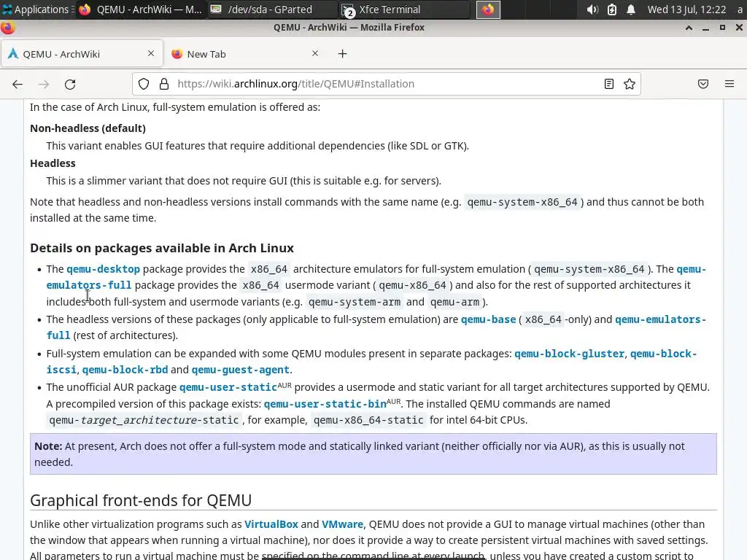Image resolution: width=747 pixels, height=560 pixels.
Task: Click the forward navigation arrow
Action: click(x=44, y=85)
